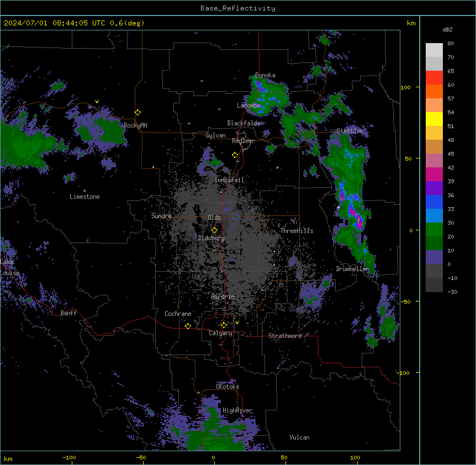Viewport: 476px width, 465px height.
Task: Select the yellow diamond marker between Olds and Didsbury
Action: coord(214,230)
